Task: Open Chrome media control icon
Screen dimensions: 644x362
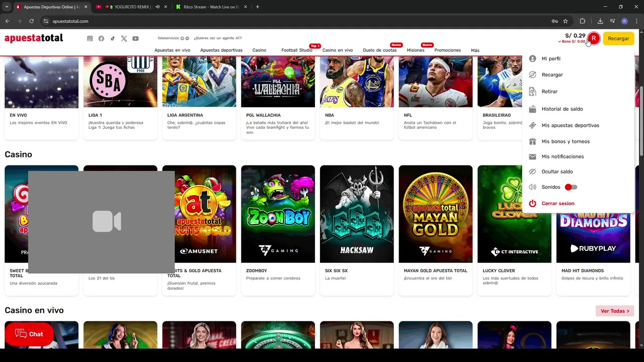Action: click(x=612, y=21)
